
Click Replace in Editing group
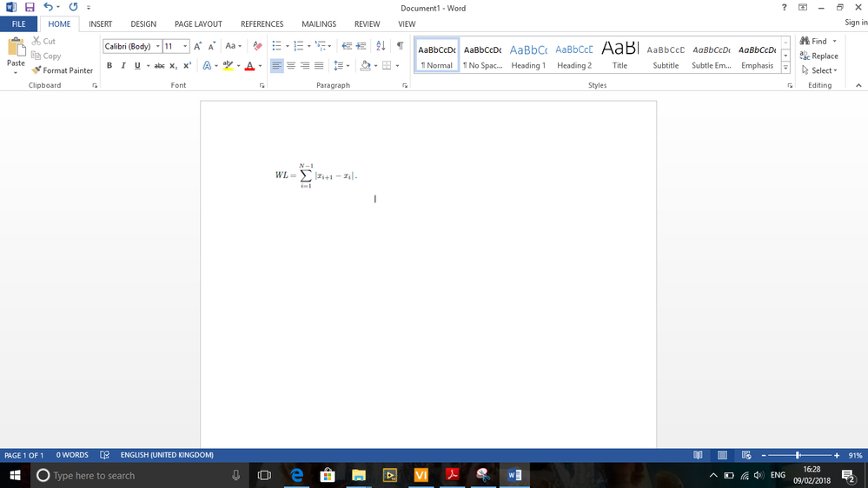pos(819,56)
